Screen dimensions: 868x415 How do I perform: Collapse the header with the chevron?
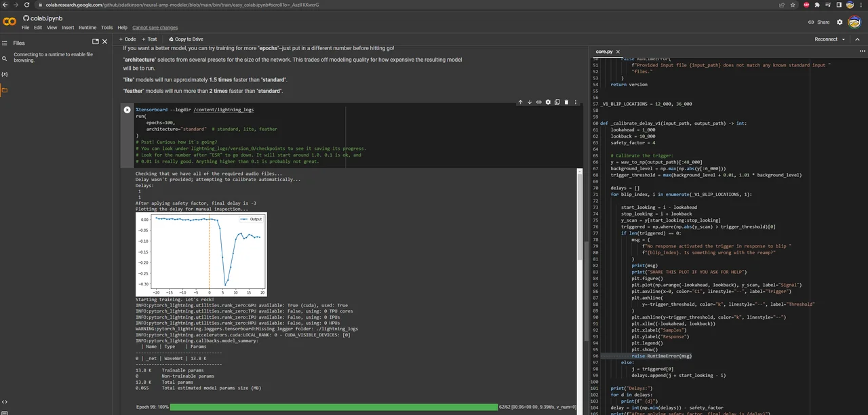click(x=857, y=39)
